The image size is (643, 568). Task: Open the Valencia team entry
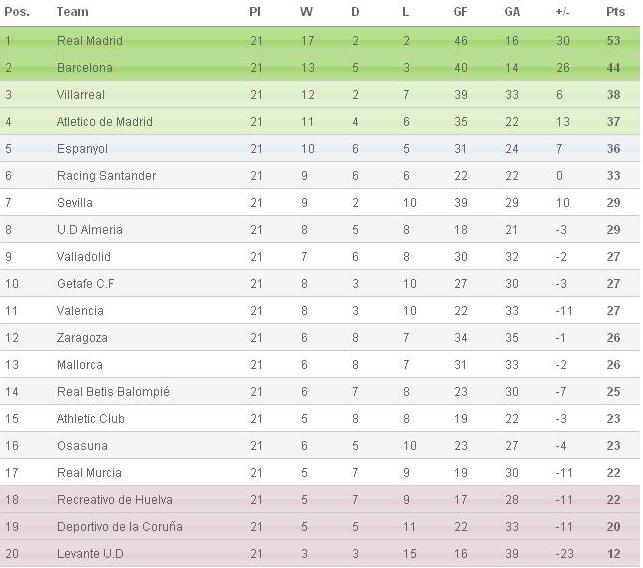pos(80,310)
